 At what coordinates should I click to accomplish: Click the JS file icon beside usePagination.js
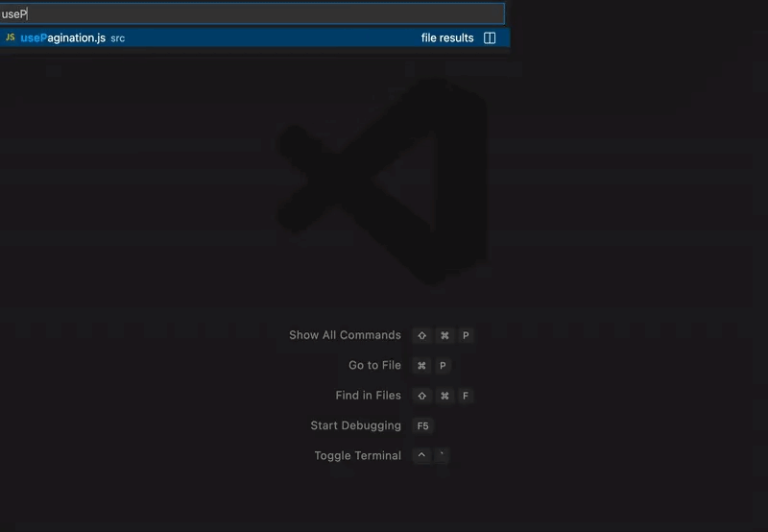(x=11, y=37)
